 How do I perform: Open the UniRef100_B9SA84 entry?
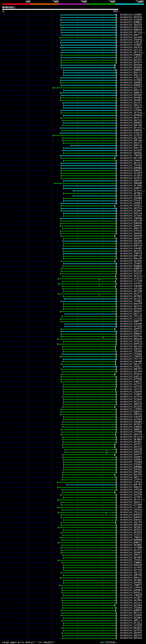tap(131, 65)
